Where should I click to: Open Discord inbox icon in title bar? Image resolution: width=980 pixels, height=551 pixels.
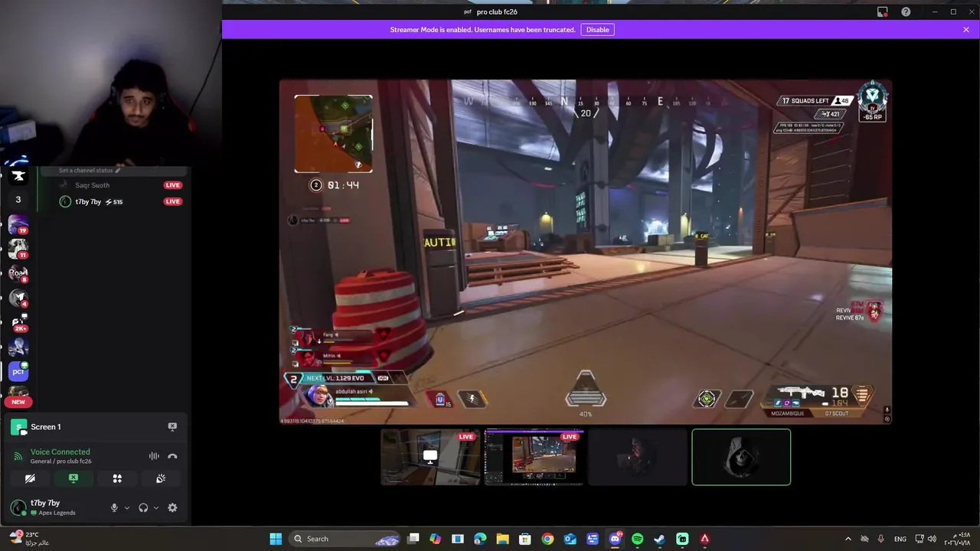pyautogui.click(x=883, y=11)
